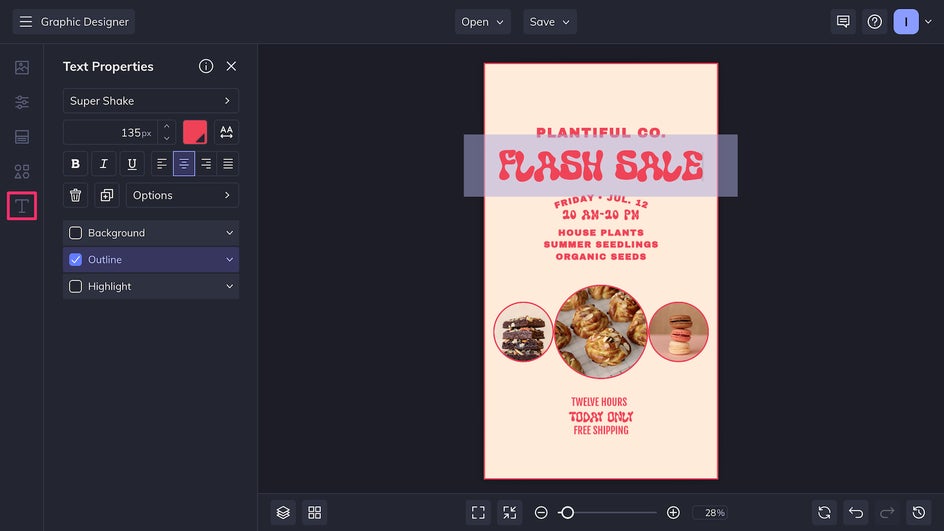The width and height of the screenshot is (944, 531).
Task: Uncheck the Outline checkbox
Action: [76, 260]
